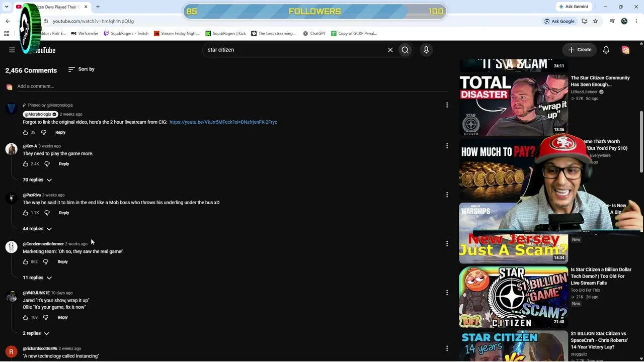644x362 pixels.
Task: Open the Sort by comments menu
Action: [x=81, y=69]
